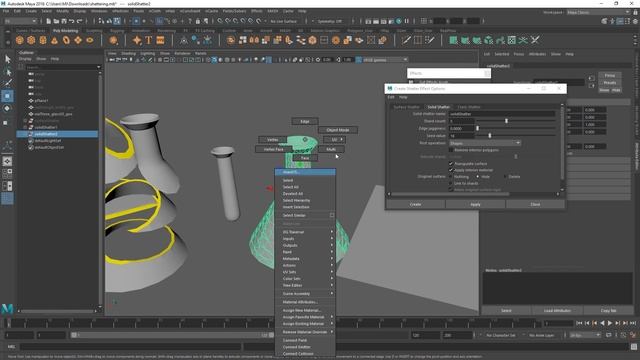Viewport: 640px width, 360px height.
Task: Select the arrow Select tool in toolbox
Action: 7,59
